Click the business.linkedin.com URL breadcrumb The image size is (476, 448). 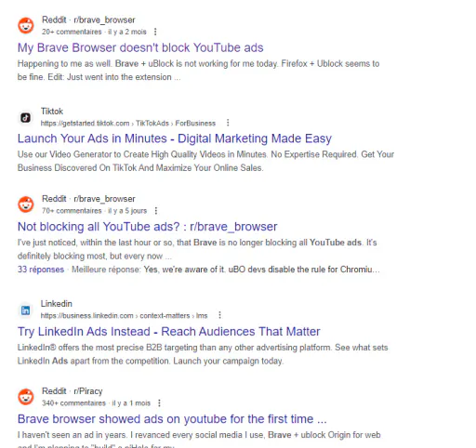(124, 316)
